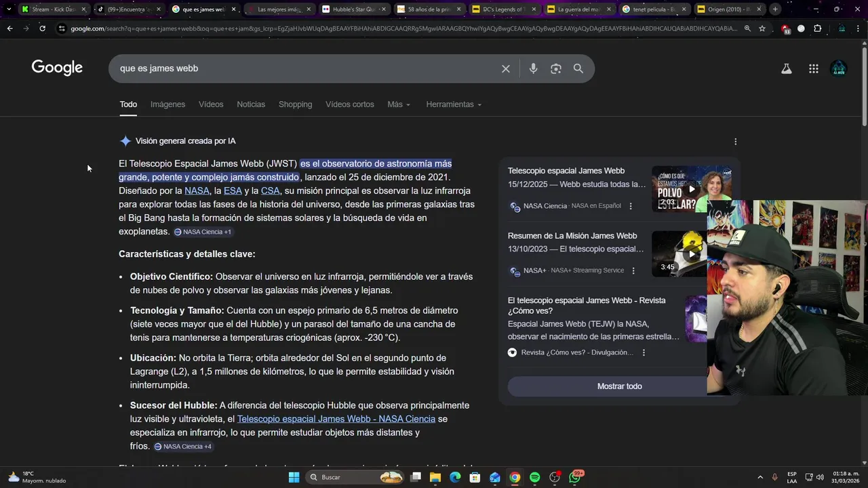This screenshot has width=868, height=488.
Task: Open the Windows Start menu
Action: tap(294, 477)
